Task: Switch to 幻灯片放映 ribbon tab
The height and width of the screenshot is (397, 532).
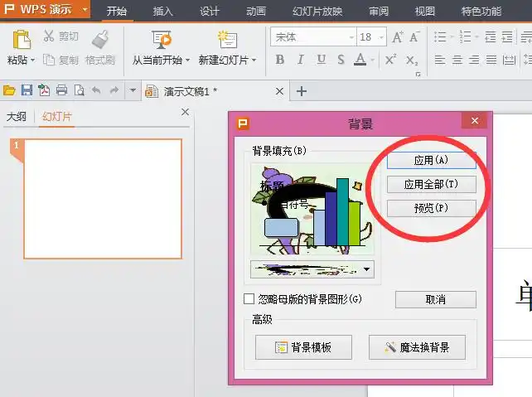Action: (317, 12)
